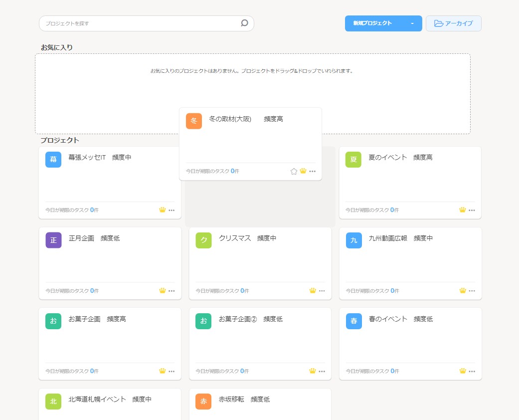Click the purple 正 project icon
The width and height of the screenshot is (519, 420).
[x=53, y=240]
